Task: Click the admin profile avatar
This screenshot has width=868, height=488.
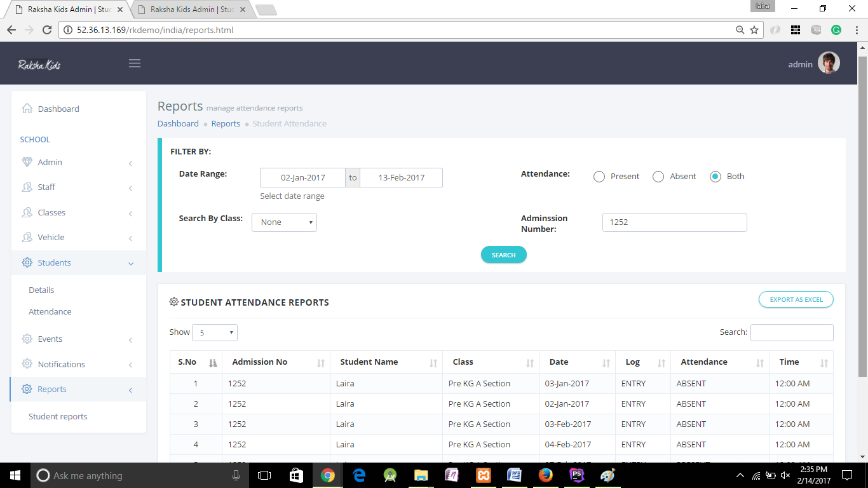Action: (x=829, y=64)
